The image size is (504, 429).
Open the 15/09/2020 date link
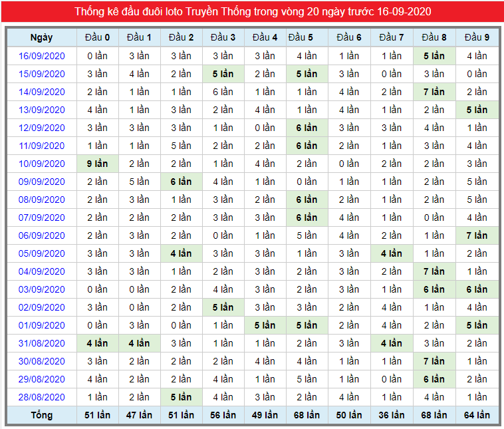(41, 74)
